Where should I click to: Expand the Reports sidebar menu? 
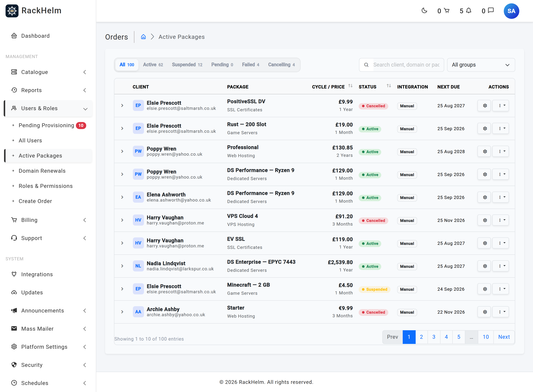pyautogui.click(x=48, y=90)
